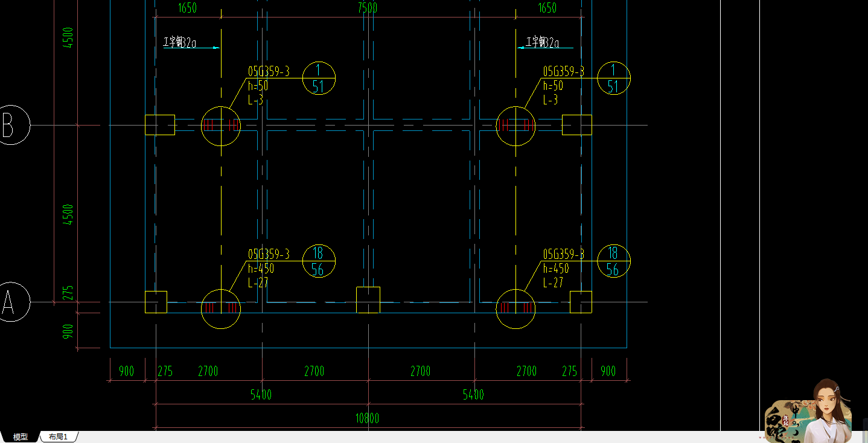Select the grid axis bubble labeled A
Screen dimensions: 868x443
click(10, 302)
